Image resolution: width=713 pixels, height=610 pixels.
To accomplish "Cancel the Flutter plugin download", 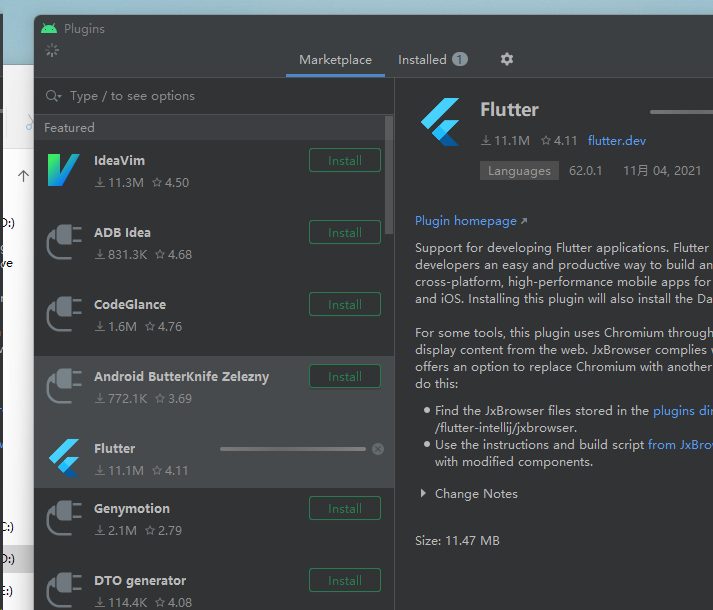I will click(x=378, y=449).
